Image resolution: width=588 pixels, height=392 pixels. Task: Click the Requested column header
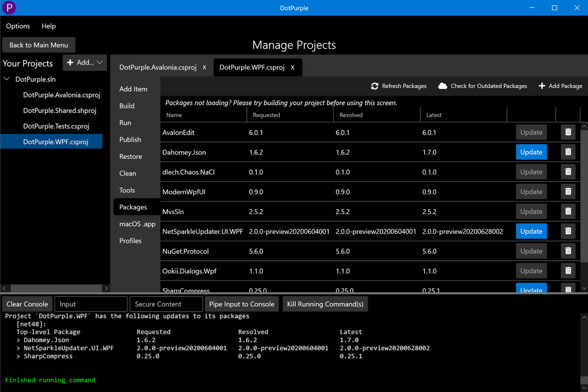290,115
